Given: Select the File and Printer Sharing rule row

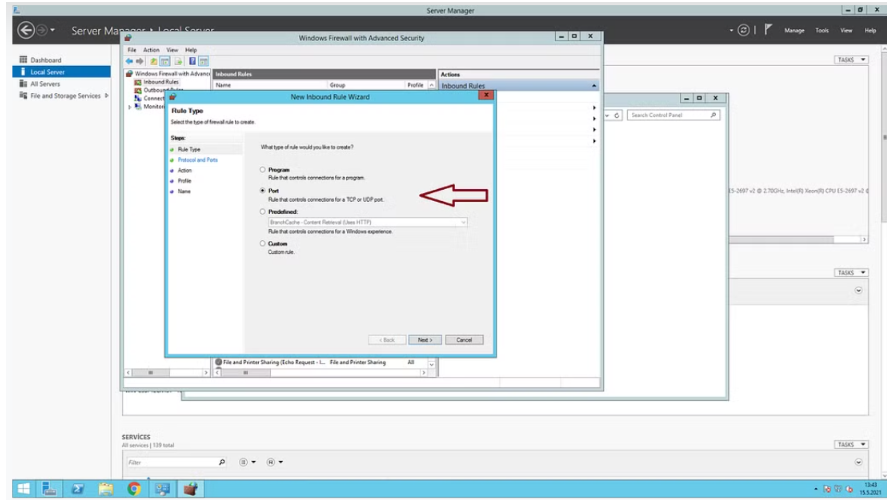Looking at the screenshot, I should (x=320, y=362).
